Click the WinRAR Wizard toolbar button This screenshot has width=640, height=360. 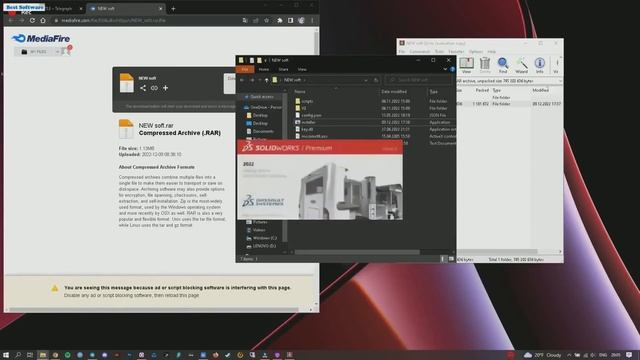tap(521, 65)
